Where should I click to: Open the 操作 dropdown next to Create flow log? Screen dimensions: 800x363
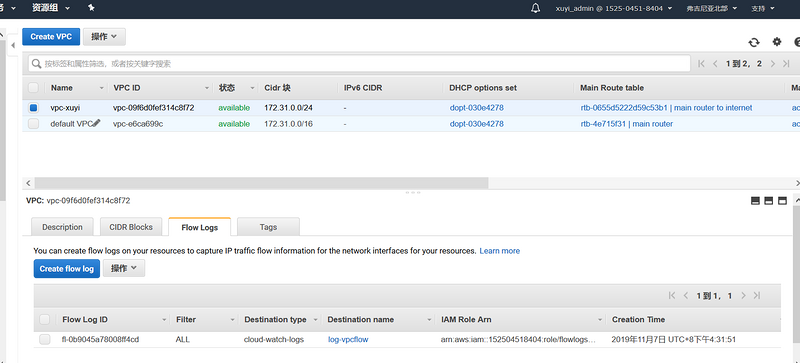(x=124, y=269)
